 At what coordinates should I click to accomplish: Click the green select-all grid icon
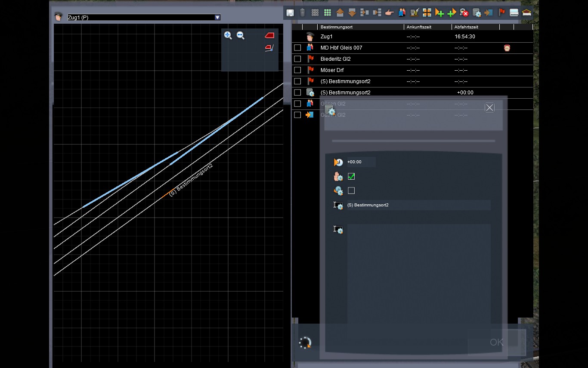[x=328, y=12]
